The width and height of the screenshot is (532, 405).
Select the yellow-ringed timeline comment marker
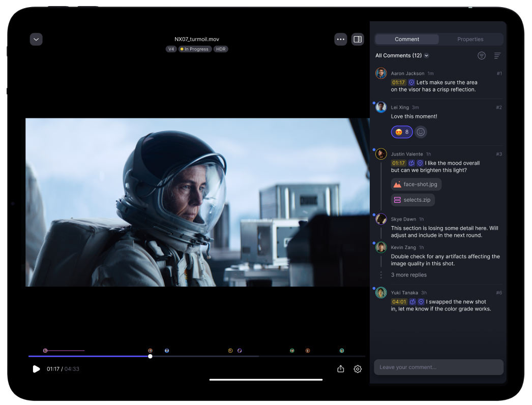(x=230, y=351)
